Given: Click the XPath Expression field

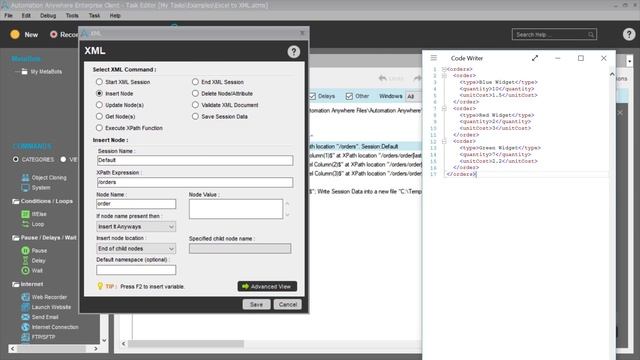Looking at the screenshot, I should [x=195, y=182].
